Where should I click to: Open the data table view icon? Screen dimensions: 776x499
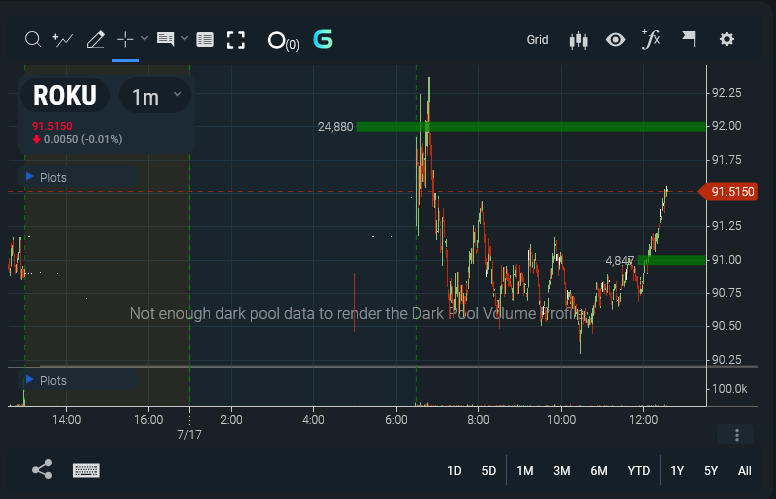[x=205, y=40]
